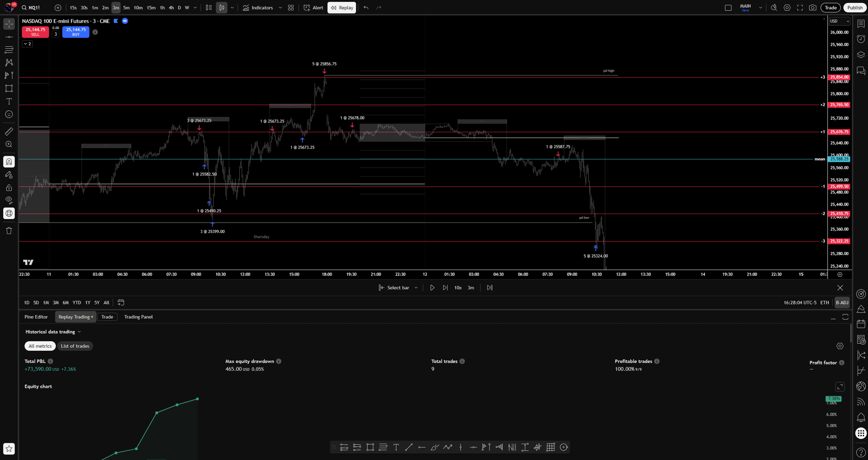Image resolution: width=868 pixels, height=460 pixels.
Task: Open notifications bell icon
Action: 861,417
